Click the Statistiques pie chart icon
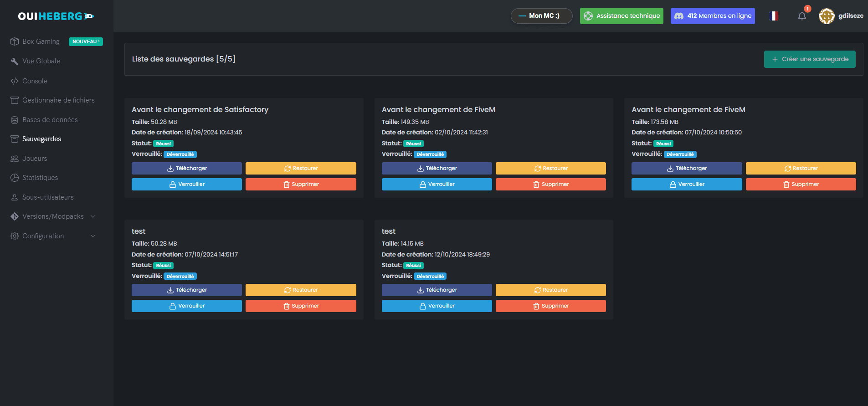 (x=15, y=178)
